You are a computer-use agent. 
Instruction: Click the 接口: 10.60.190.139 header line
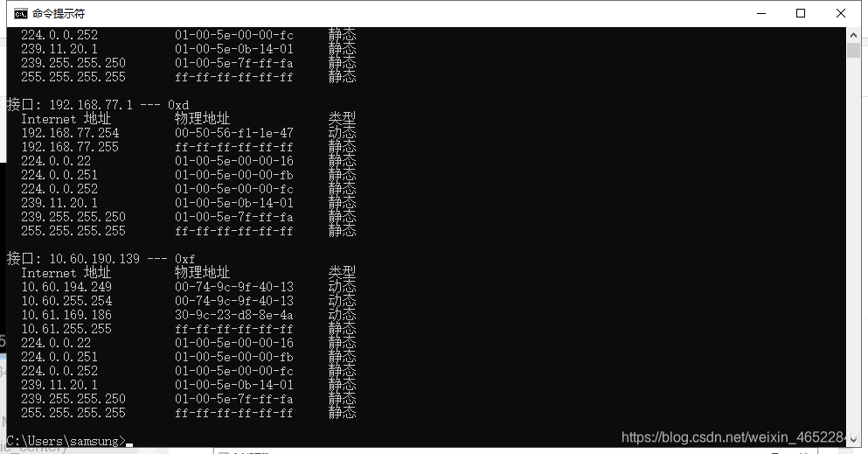pyautogui.click(x=101, y=259)
